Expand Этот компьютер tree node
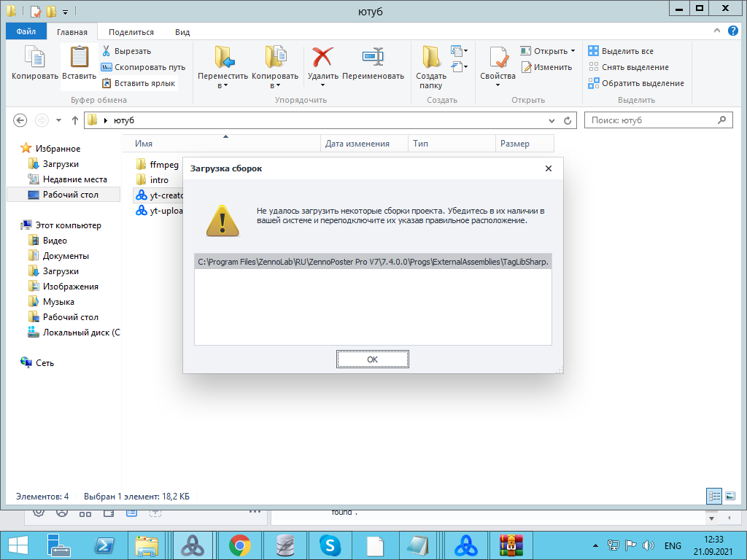Image resolution: width=747 pixels, height=560 pixels. point(61,225)
